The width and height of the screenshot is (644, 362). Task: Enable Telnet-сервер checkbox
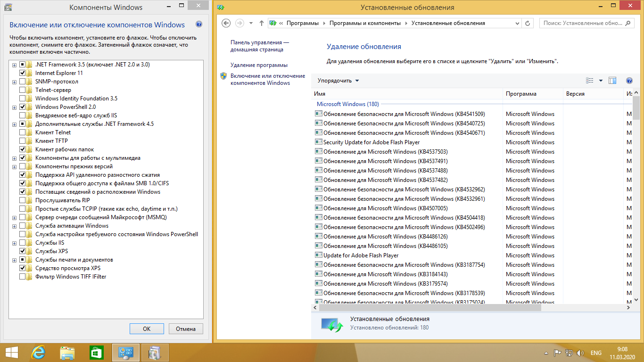click(x=22, y=90)
